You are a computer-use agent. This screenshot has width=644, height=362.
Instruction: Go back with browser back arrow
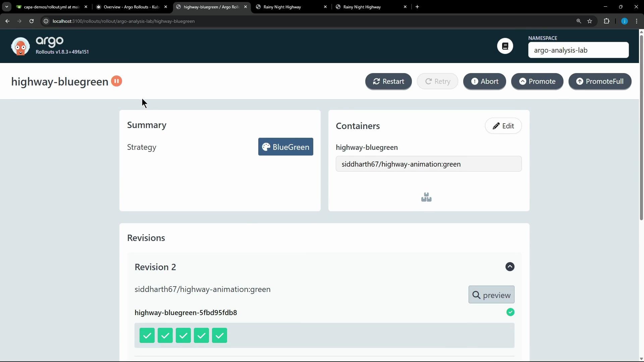[x=7, y=21]
